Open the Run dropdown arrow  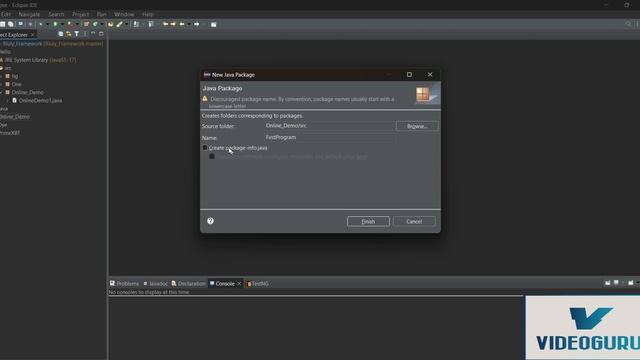pos(62,24)
